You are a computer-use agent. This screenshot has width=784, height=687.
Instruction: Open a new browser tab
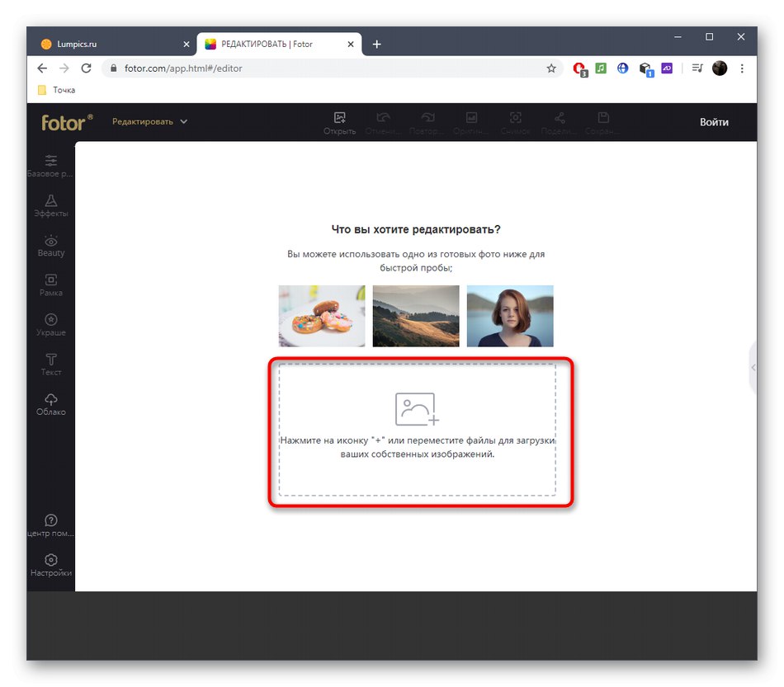(376, 45)
